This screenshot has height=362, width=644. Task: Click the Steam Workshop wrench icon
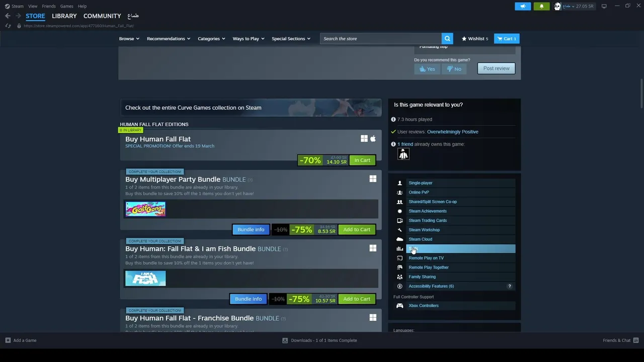(399, 230)
